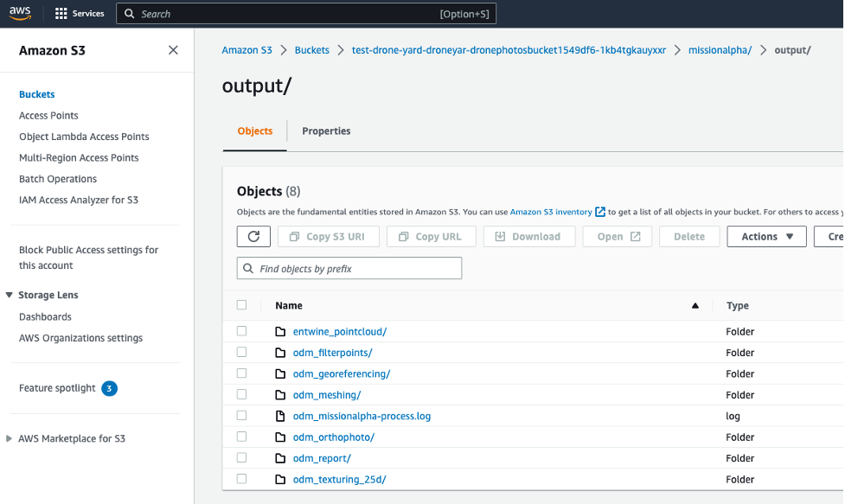Open the odm_orthophoto/ folder link
Image resolution: width=845 pixels, height=504 pixels.
pyautogui.click(x=334, y=437)
